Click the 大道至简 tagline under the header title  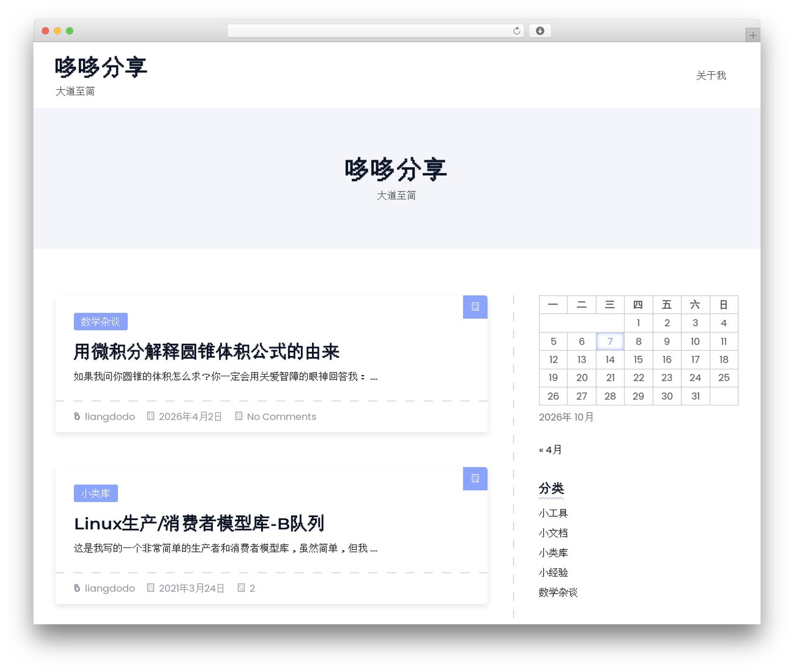[75, 91]
